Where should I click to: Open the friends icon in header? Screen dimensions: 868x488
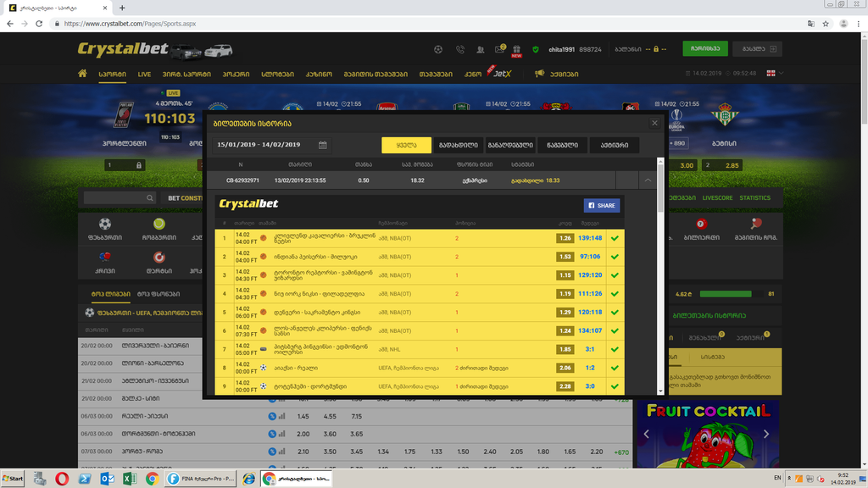tap(481, 49)
